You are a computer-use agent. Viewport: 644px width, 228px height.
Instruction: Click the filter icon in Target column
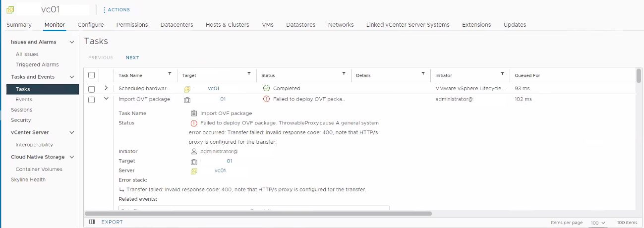coord(249,73)
